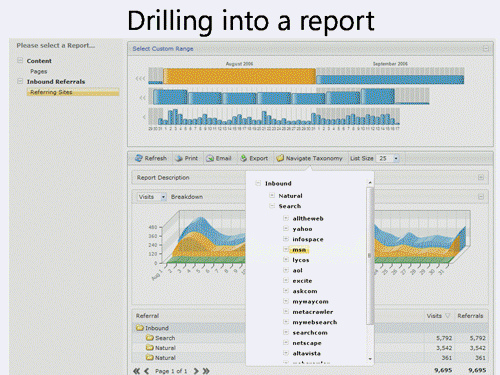Collapse the Select Custom Range panel

click(486, 49)
